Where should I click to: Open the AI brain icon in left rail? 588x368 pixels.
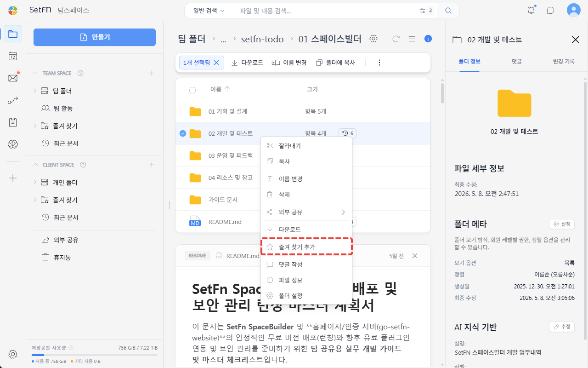pyautogui.click(x=13, y=144)
